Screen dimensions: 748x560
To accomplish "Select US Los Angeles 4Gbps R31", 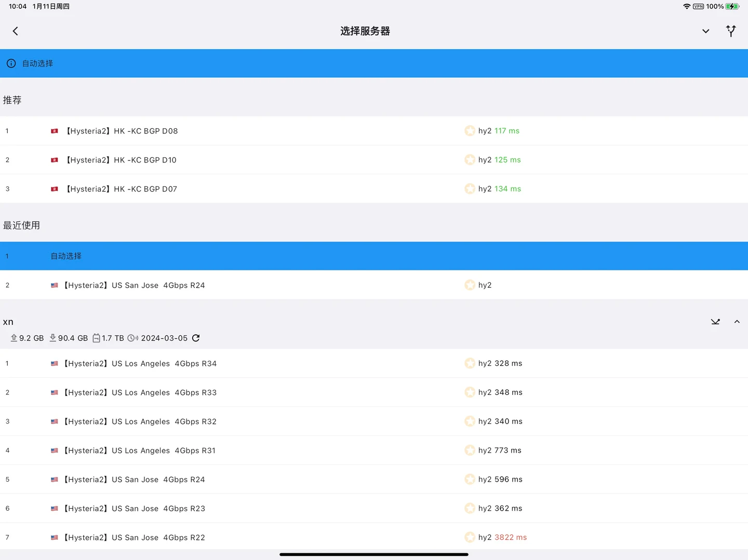I will [x=374, y=450].
